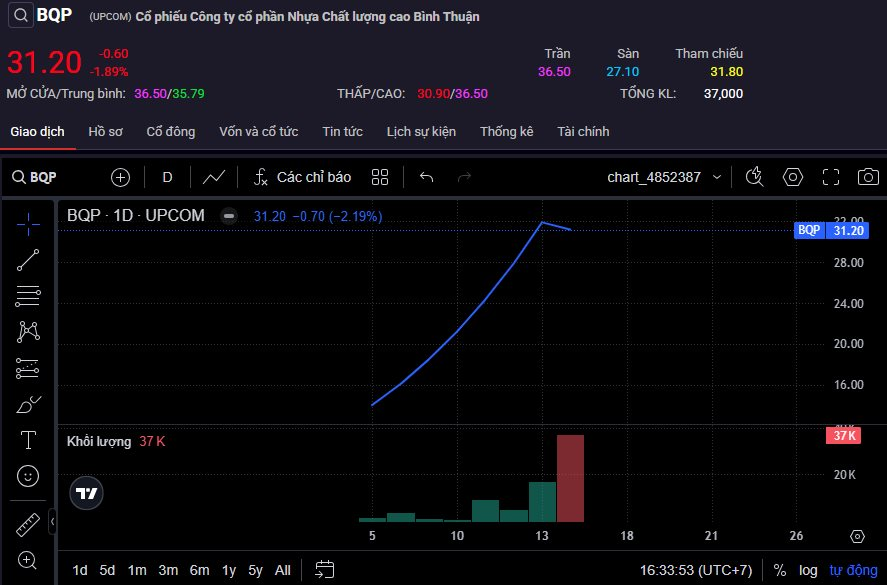The image size is (887, 585).
Task: Enable auto scale with tự động
Action: coord(850,570)
